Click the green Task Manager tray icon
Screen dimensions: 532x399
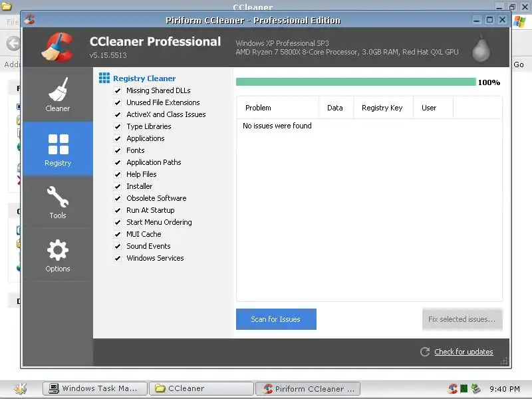click(x=464, y=388)
